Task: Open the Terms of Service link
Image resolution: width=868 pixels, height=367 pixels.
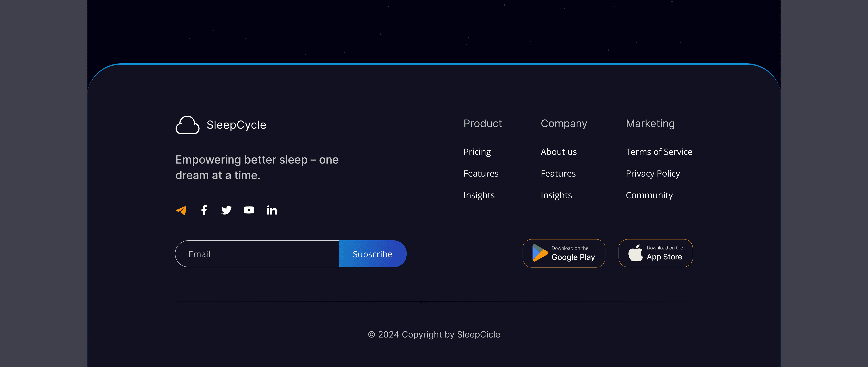Action: (x=659, y=152)
